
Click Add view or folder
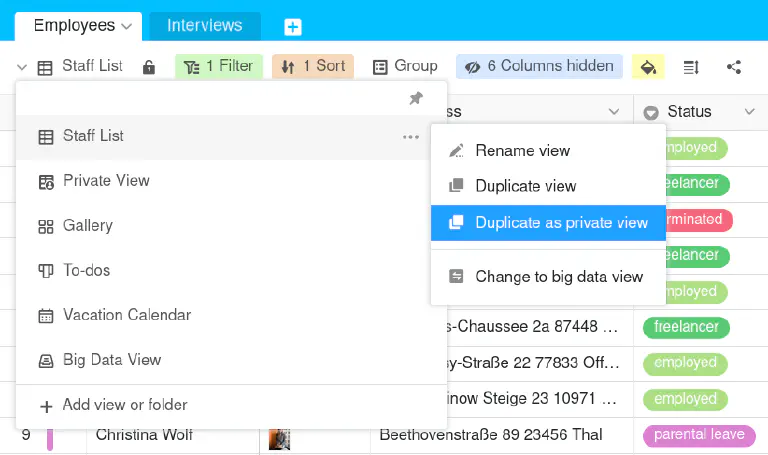tap(125, 405)
